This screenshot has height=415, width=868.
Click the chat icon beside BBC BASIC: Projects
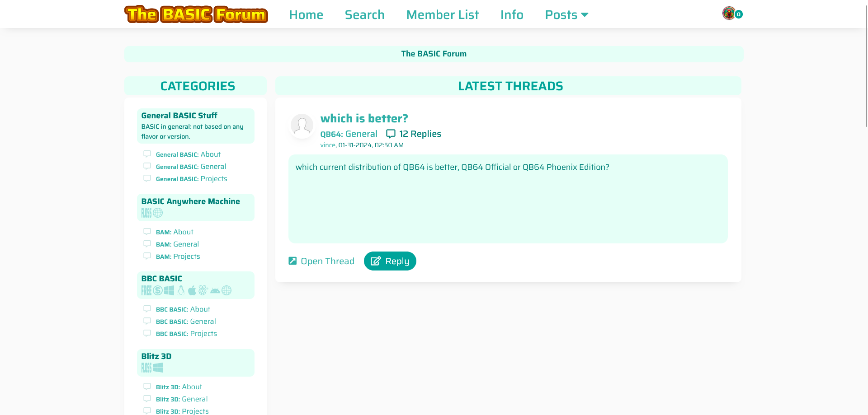147,333
